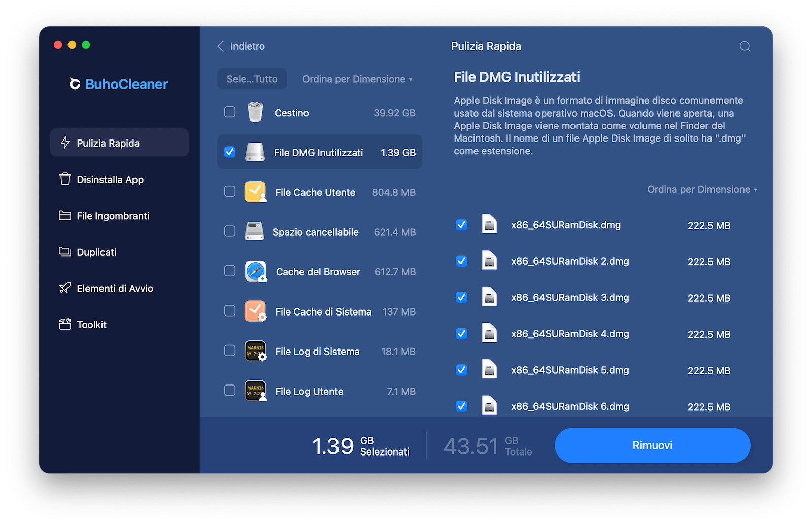Uncheck File DMG Inutilizzati checkbox
The height and width of the screenshot is (525, 812).
click(x=230, y=152)
